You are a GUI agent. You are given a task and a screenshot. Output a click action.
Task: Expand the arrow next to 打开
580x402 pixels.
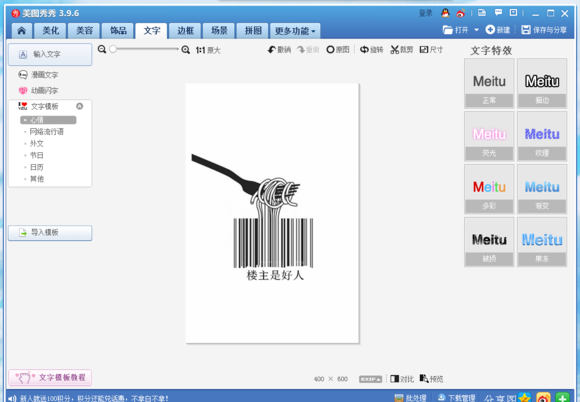[x=476, y=30]
